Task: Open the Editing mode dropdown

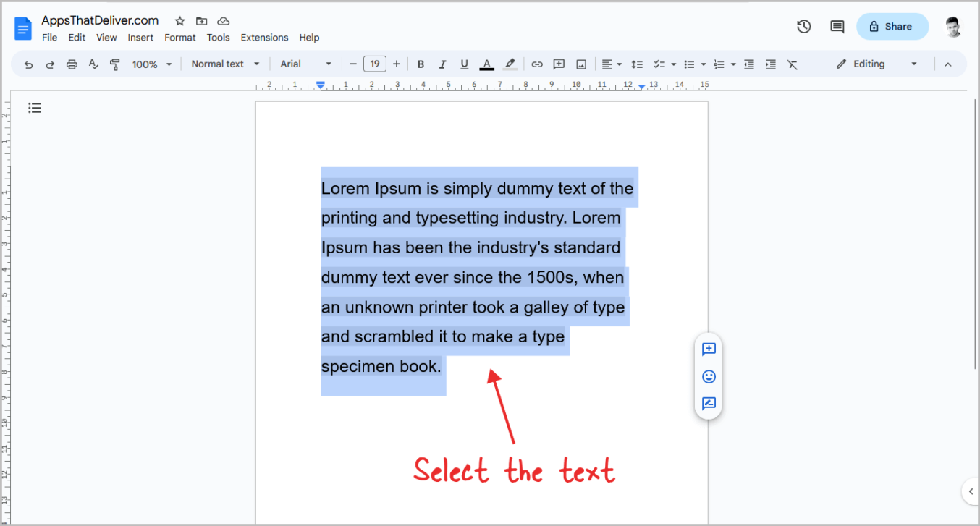Action: point(876,64)
